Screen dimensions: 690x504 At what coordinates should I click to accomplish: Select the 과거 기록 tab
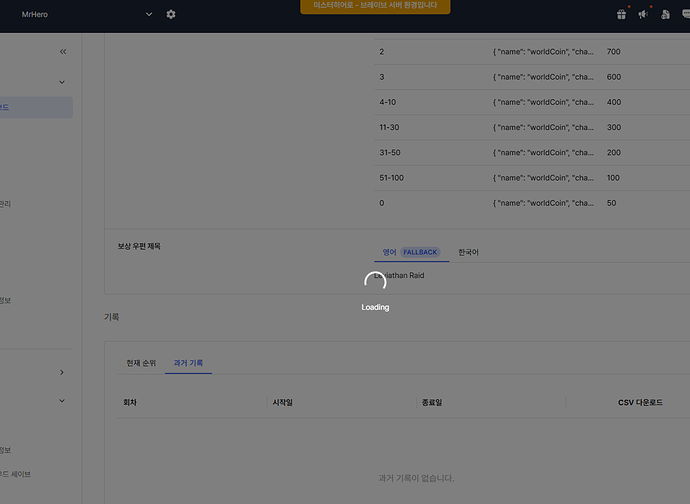(x=188, y=362)
